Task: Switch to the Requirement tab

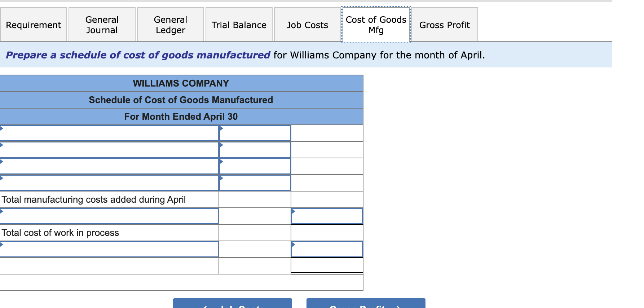Action: click(x=34, y=24)
